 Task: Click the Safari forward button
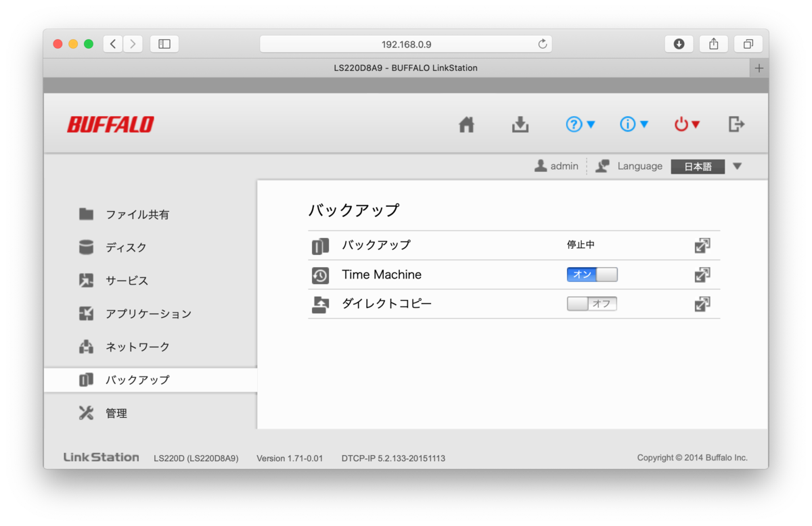(133, 44)
